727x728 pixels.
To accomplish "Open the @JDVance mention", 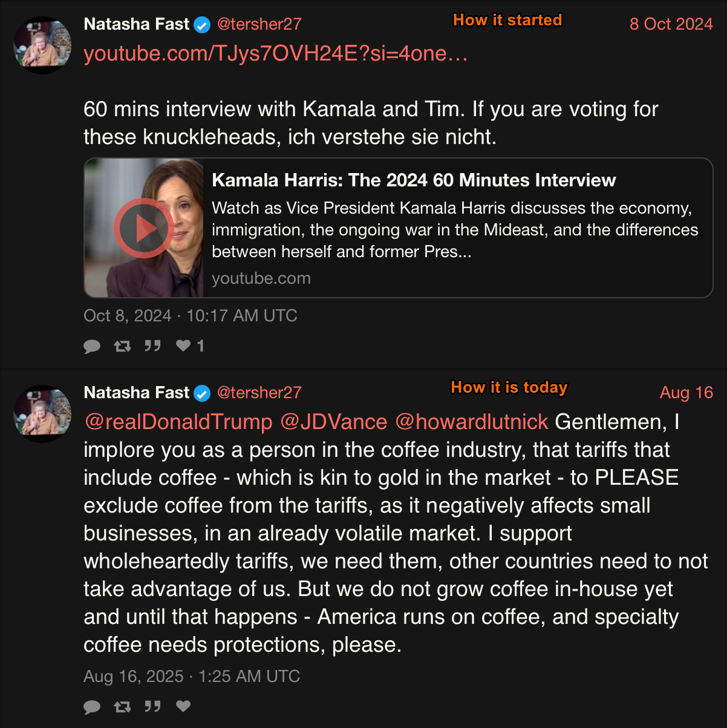I will click(x=334, y=422).
